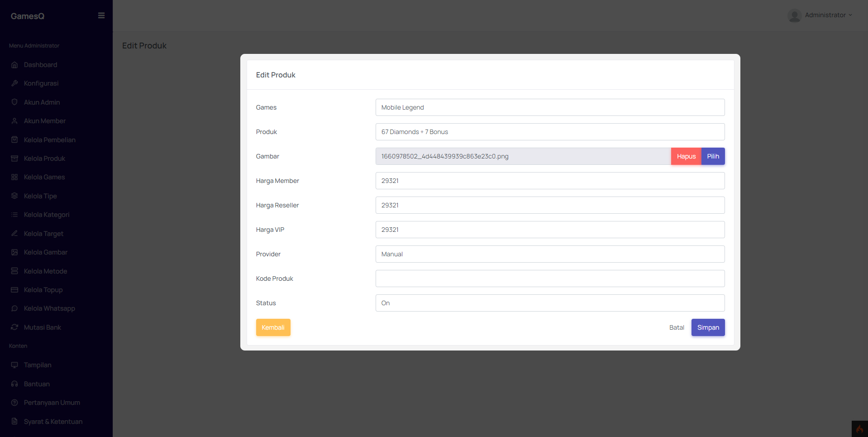
Task: Click the Kelola Gambar image icon
Action: 14,252
